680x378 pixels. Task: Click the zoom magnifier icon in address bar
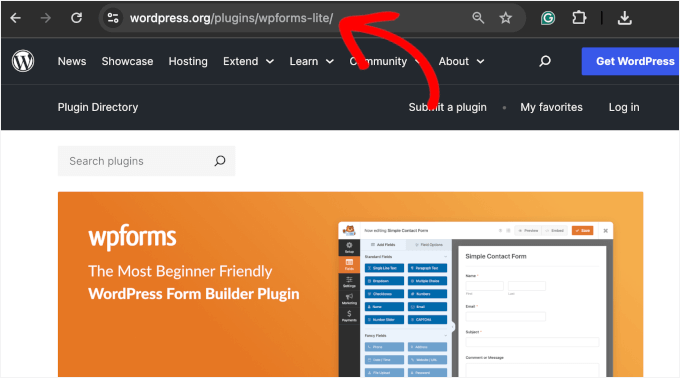[478, 18]
